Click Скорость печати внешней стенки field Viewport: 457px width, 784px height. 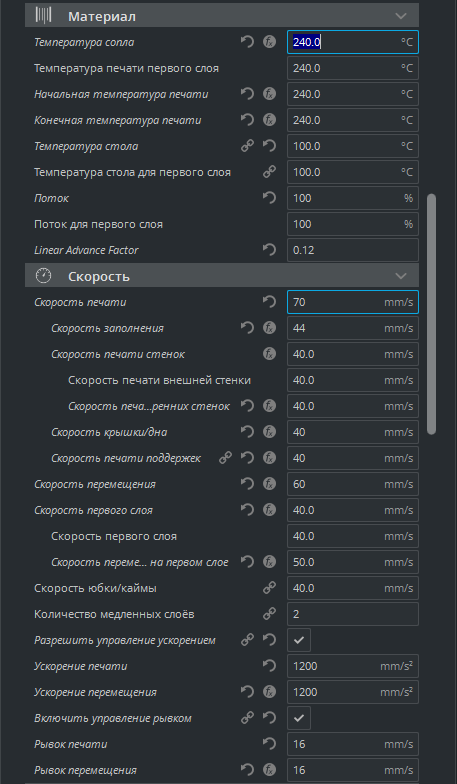353,380
